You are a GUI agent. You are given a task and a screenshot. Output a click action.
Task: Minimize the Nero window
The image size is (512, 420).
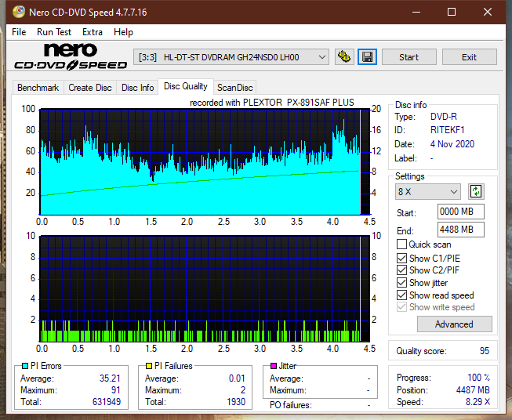[x=416, y=12]
